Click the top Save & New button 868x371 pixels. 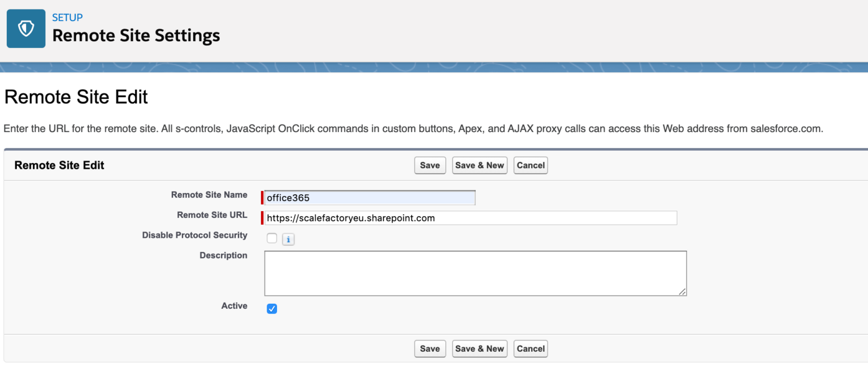pyautogui.click(x=479, y=165)
